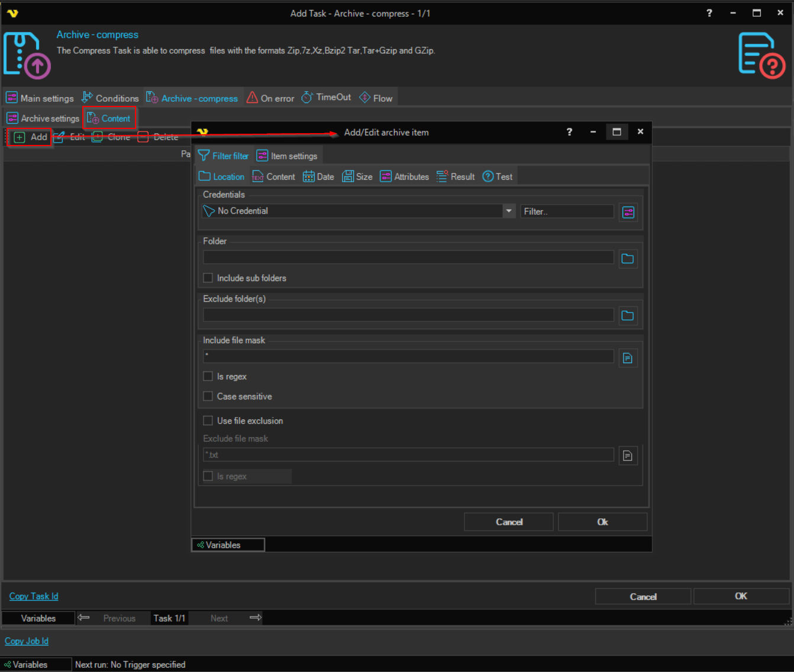The height and width of the screenshot is (672, 794).
Task: Click the help document icon at top right
Action: pyautogui.click(x=761, y=55)
